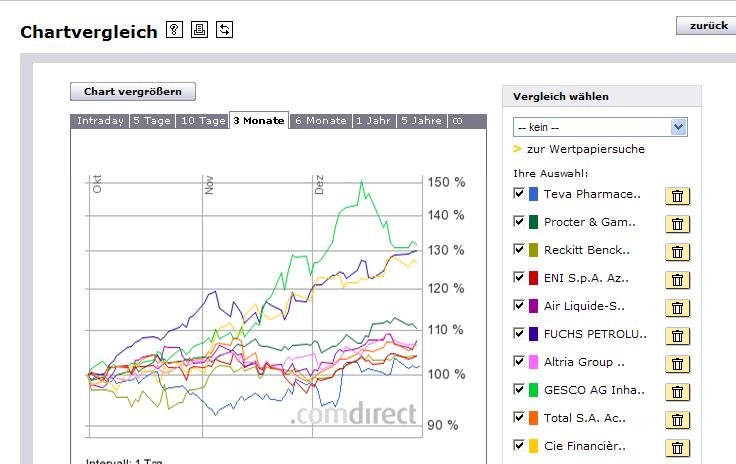Delete GESCO AG entry trash icon
The image size is (736, 464).
pyautogui.click(x=677, y=391)
